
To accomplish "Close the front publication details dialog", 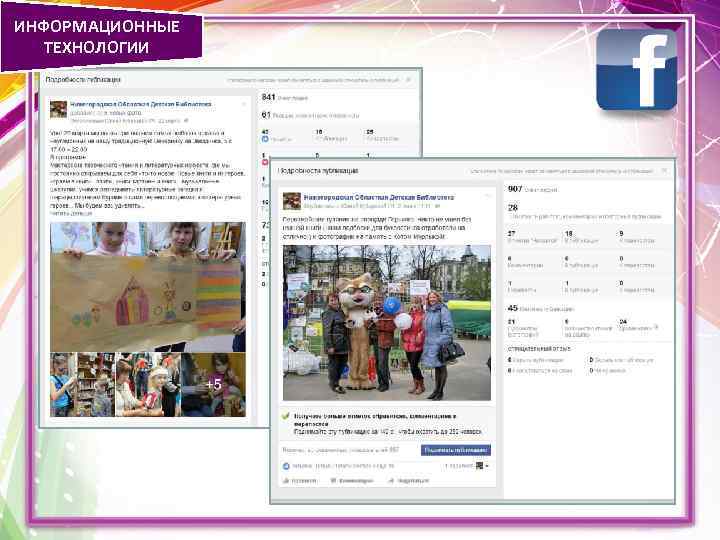I will pyautogui.click(x=664, y=171).
